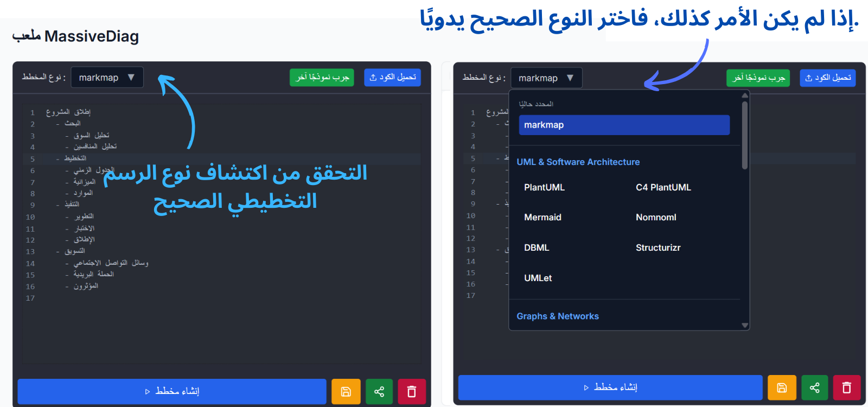Click the trash delete icon in right panel
Image resolution: width=868 pixels, height=407 pixels.
point(847,387)
